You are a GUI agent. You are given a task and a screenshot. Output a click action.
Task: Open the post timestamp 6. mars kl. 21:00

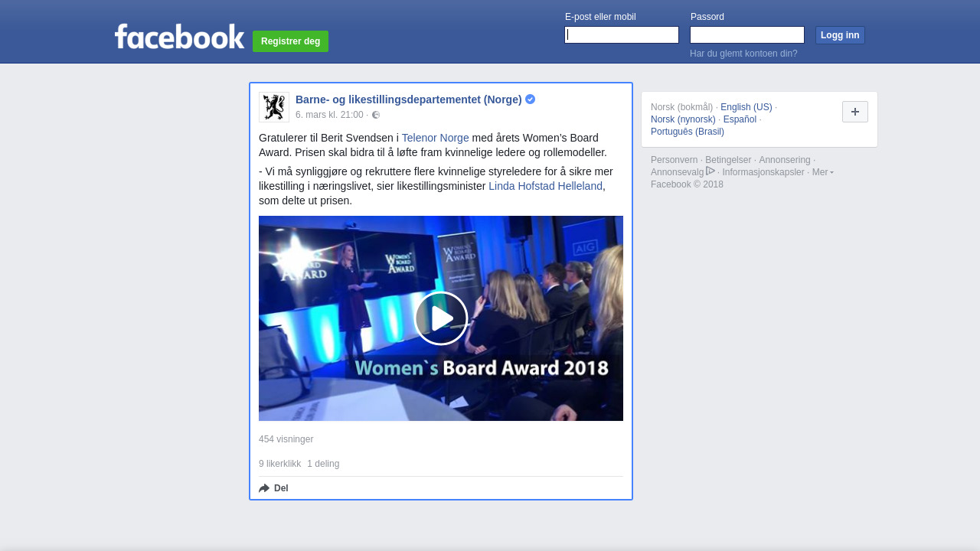(329, 115)
